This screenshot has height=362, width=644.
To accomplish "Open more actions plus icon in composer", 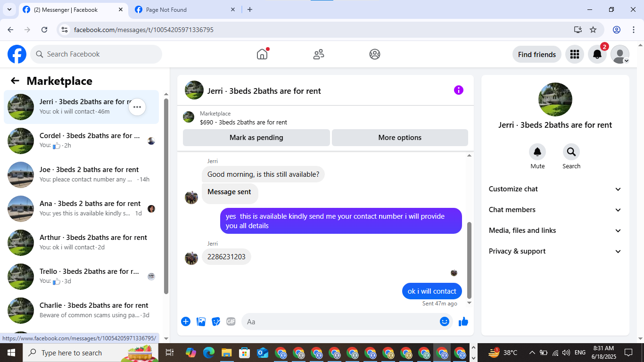I will click(x=186, y=321).
